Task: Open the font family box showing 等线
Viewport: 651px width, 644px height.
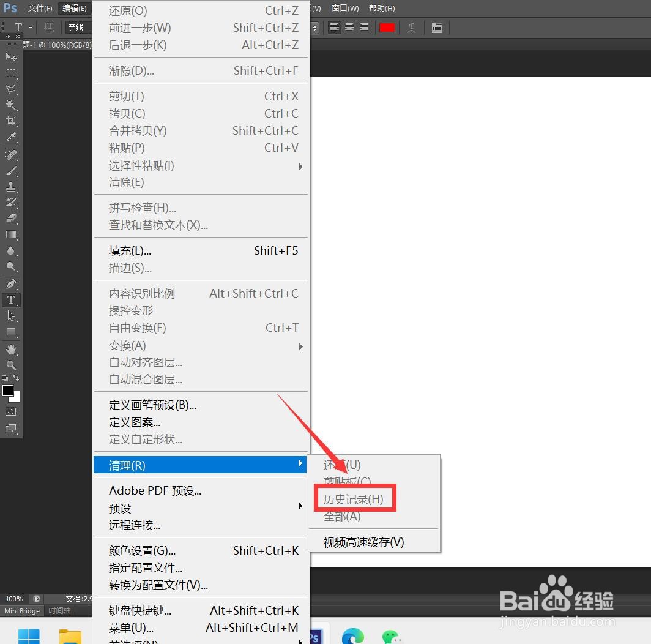Action: coord(77,28)
